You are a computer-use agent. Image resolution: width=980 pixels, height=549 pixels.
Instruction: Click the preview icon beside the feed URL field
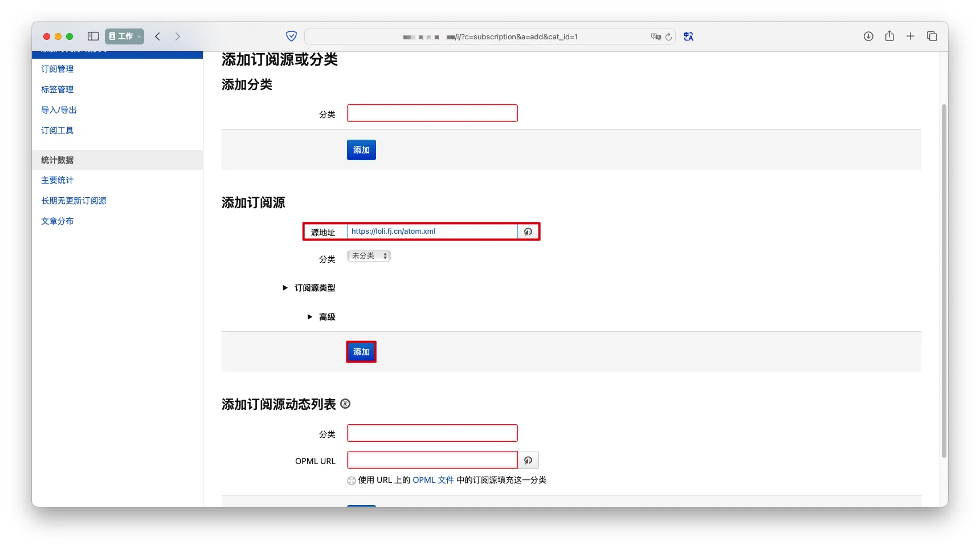click(528, 231)
